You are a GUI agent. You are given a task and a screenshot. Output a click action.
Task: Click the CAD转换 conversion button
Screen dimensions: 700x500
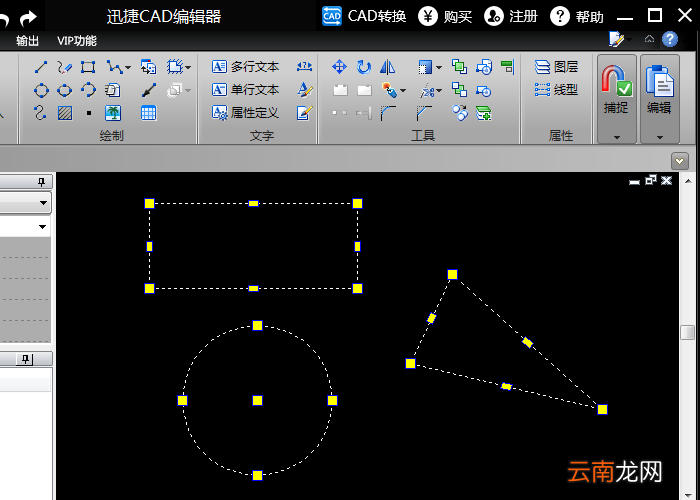(x=364, y=17)
